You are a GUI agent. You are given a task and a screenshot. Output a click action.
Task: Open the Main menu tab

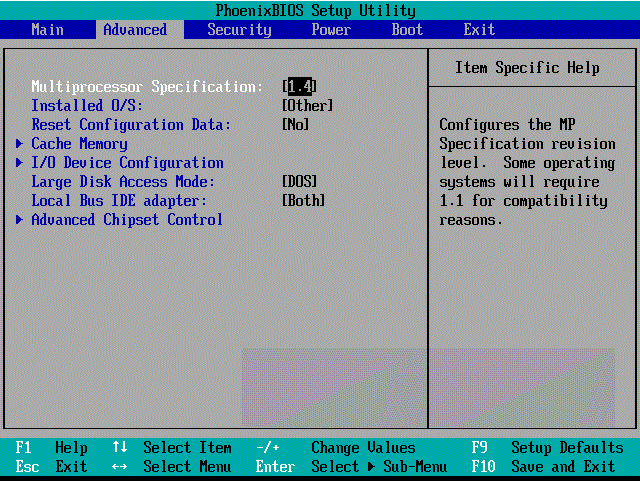pos(47,29)
